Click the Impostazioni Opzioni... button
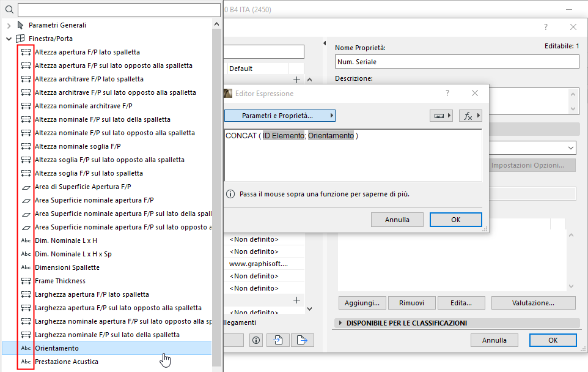This screenshot has height=372, width=588. point(533,165)
